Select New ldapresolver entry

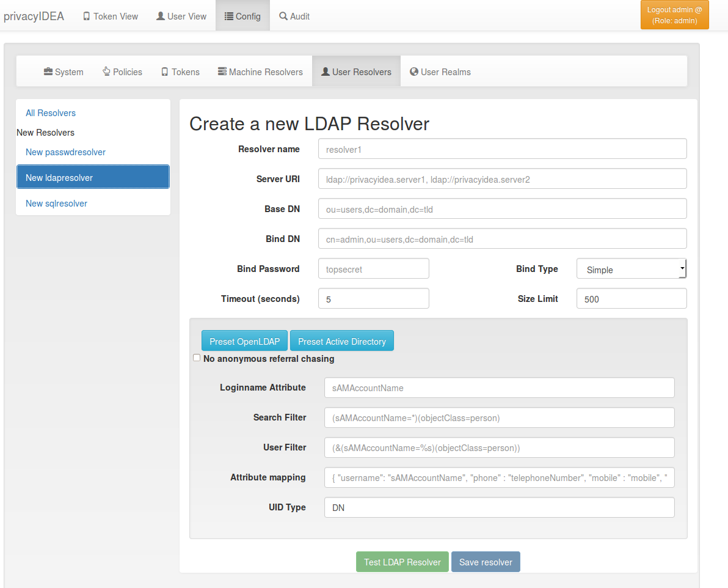click(x=93, y=177)
